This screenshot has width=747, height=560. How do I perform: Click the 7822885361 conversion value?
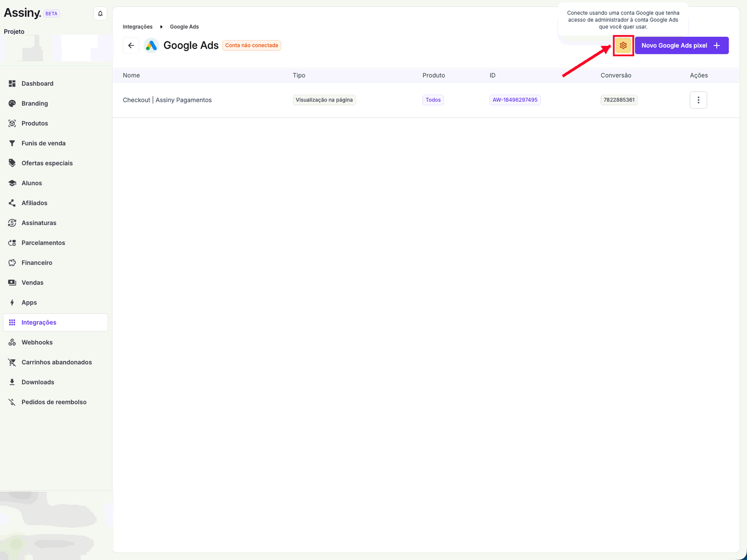click(619, 100)
